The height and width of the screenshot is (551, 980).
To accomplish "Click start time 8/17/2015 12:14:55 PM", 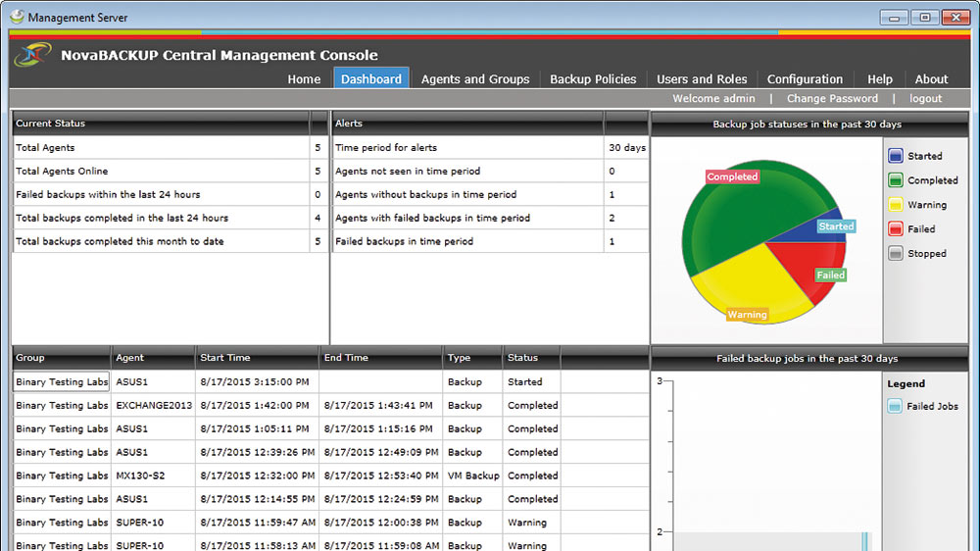I will tap(257, 499).
